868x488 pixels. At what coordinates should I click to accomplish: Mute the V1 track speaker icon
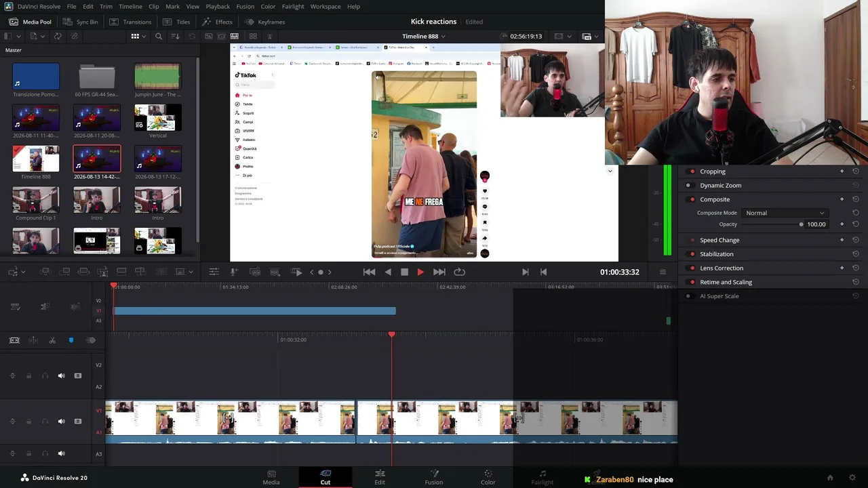coord(61,421)
